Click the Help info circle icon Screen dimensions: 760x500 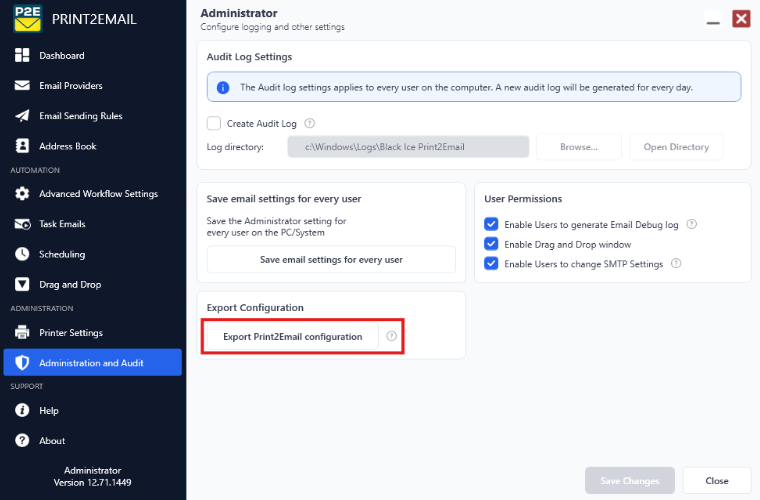click(x=22, y=410)
